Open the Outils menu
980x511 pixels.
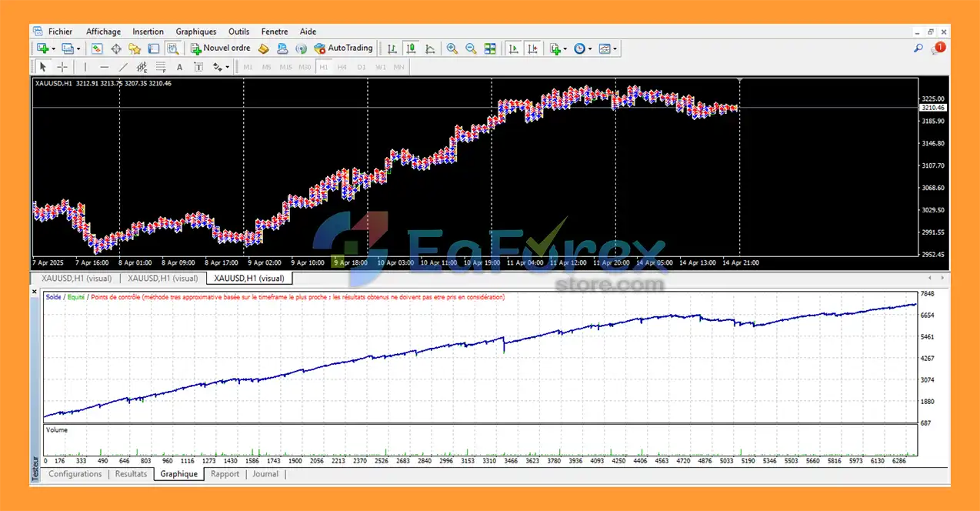(x=238, y=32)
